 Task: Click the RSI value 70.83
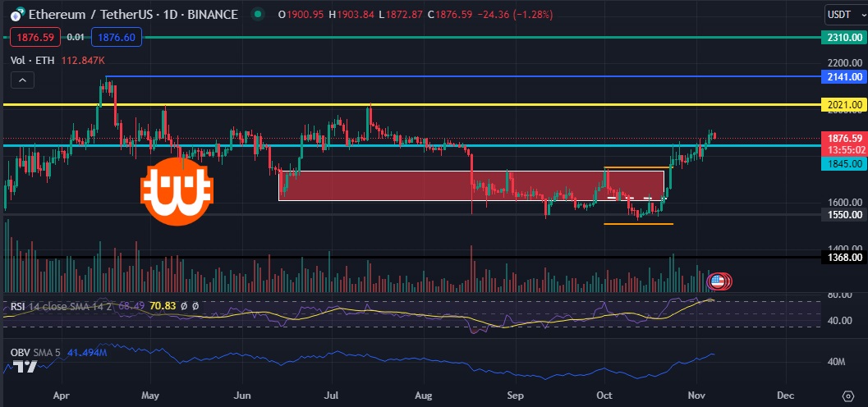[x=163, y=306]
